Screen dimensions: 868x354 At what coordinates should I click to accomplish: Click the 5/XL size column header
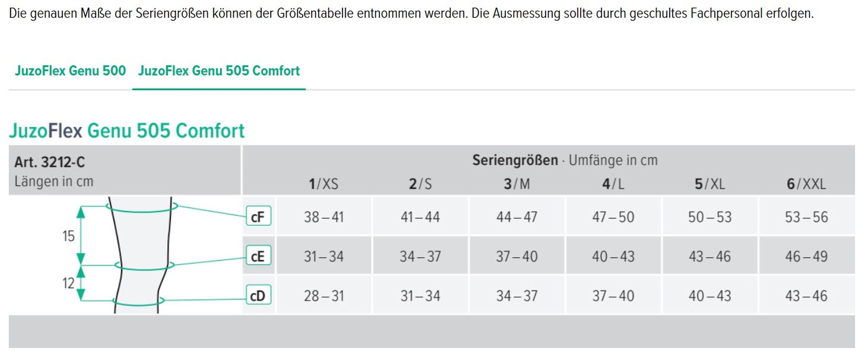tap(710, 184)
